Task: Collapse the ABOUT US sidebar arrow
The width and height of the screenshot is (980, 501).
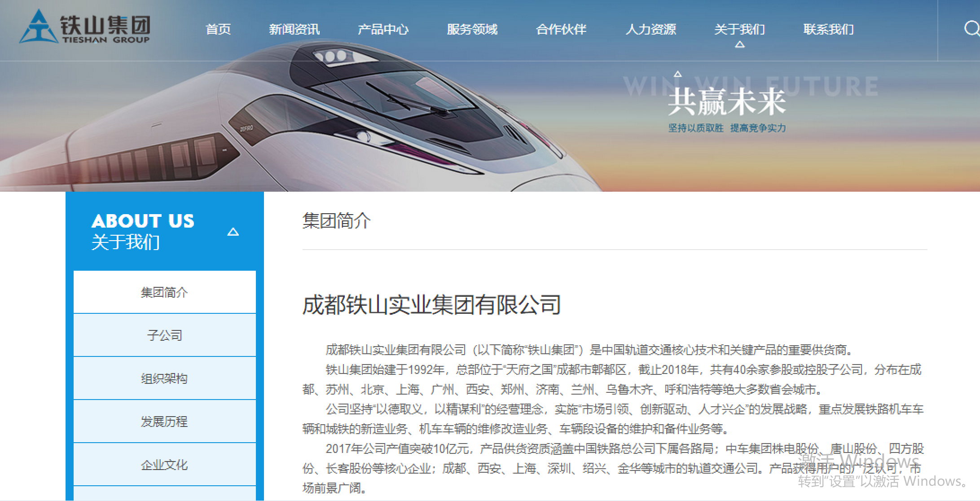Action: coord(233,232)
